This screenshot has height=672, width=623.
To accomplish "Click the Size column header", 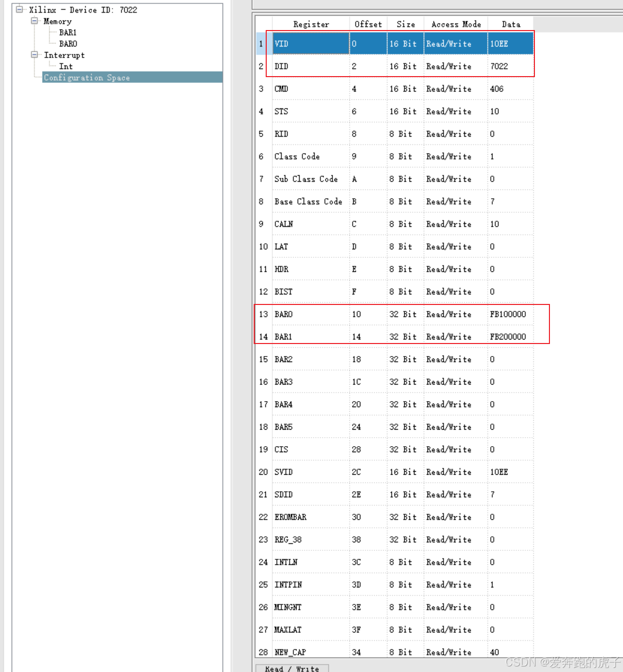I will tap(405, 24).
